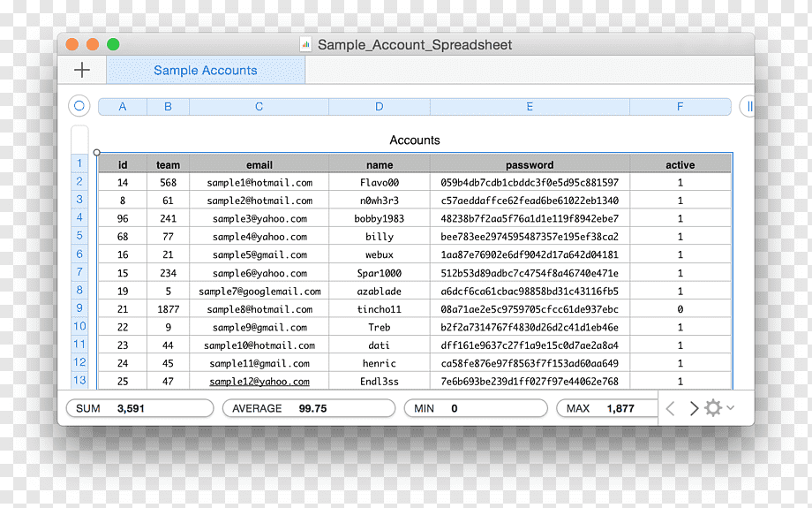Select the password cell starting ca58fe87

[530, 363]
